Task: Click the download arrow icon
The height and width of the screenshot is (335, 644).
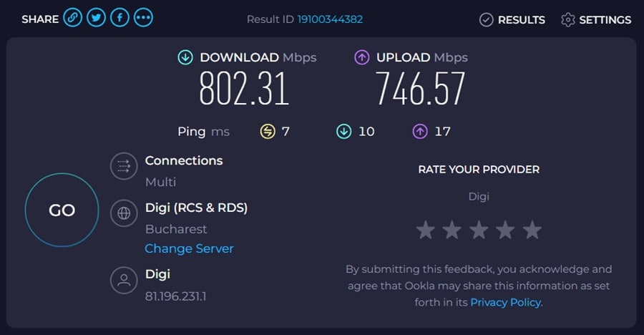Action: click(185, 57)
